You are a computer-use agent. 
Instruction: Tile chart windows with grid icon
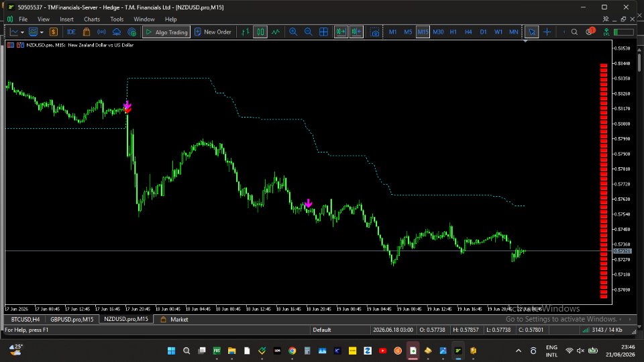323,32
